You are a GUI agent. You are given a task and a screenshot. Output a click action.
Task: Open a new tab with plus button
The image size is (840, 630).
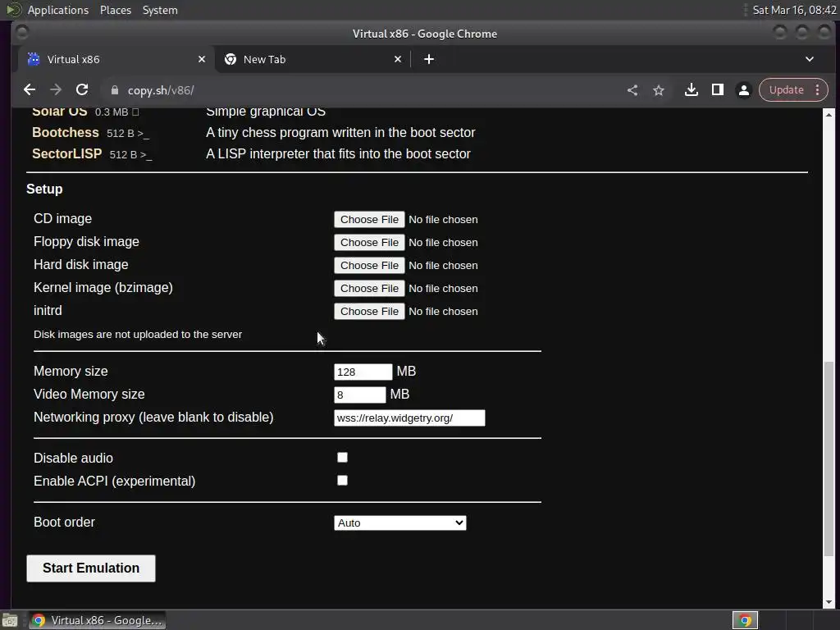428,59
